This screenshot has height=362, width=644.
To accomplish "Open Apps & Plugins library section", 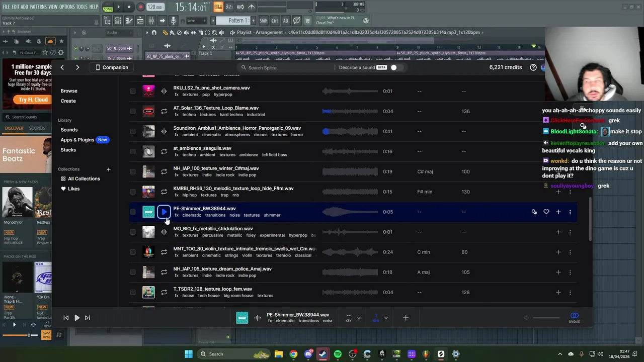I will 77,140.
